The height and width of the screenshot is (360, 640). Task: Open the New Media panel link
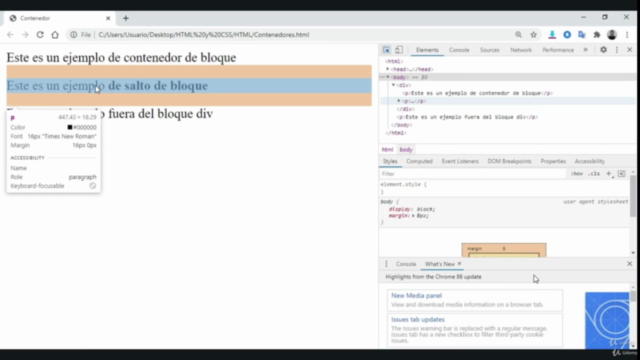click(x=416, y=296)
